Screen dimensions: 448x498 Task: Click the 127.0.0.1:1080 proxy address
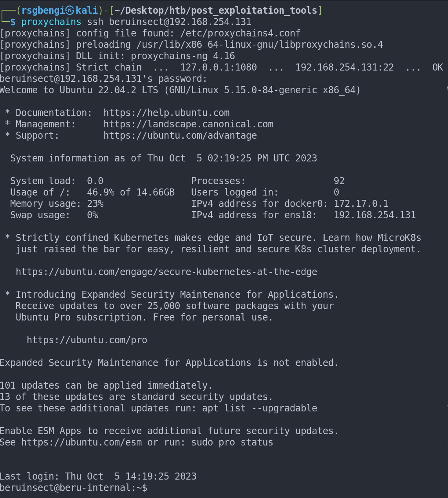219,67
